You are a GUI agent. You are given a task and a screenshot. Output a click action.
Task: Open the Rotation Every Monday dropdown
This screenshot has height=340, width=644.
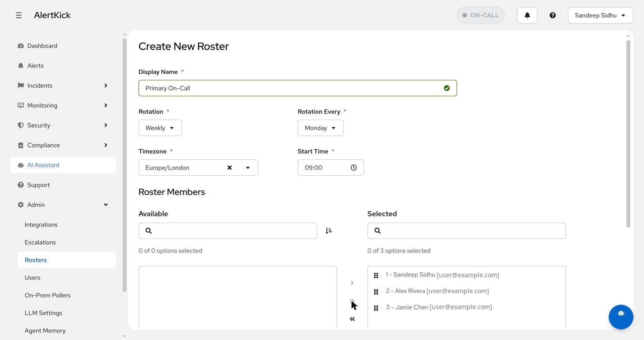tap(321, 128)
